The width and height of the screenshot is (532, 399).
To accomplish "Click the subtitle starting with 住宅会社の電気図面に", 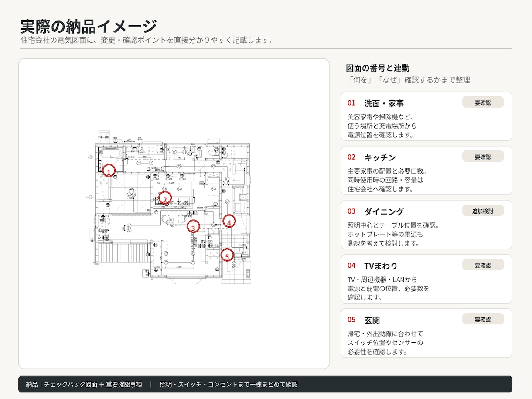I will pos(147,41).
